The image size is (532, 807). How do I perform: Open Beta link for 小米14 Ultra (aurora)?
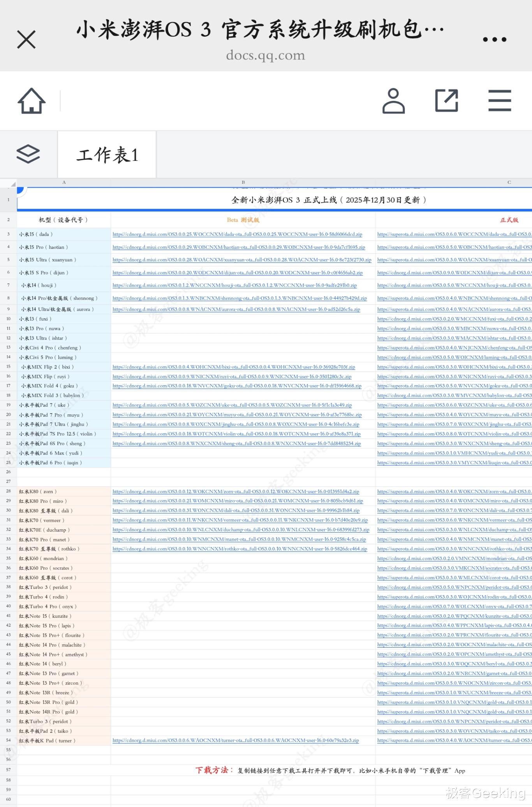236,309
